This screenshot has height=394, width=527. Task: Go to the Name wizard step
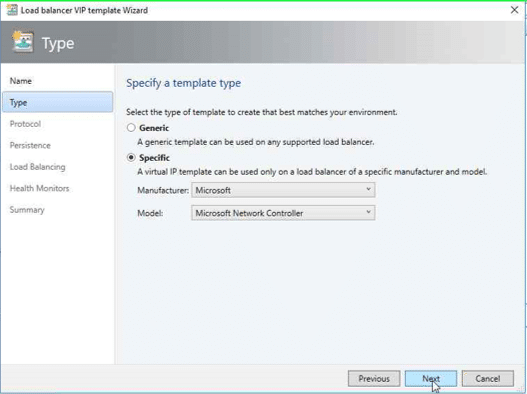coord(21,81)
